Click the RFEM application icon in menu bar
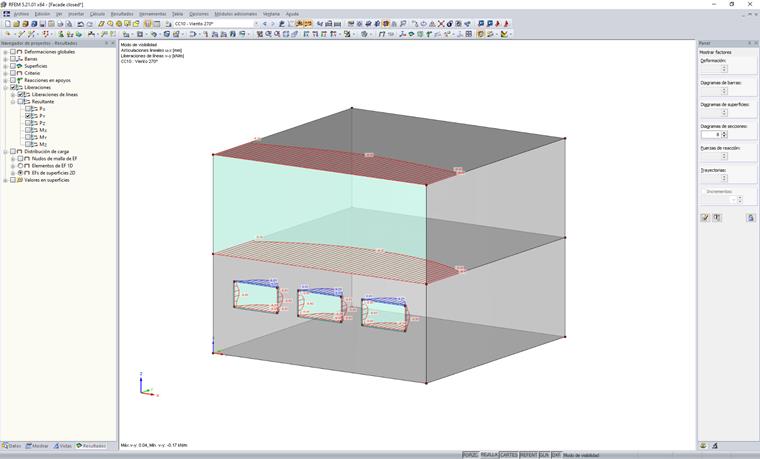Image resolution: width=760 pixels, height=459 pixels. [7, 14]
